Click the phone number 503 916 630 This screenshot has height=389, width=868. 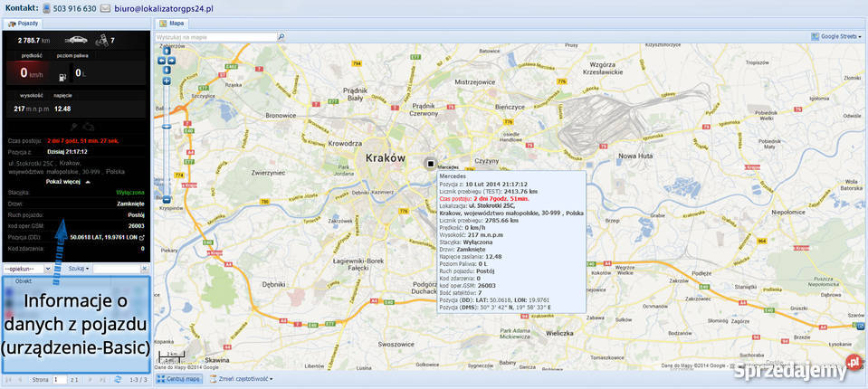pyautogui.click(x=75, y=8)
